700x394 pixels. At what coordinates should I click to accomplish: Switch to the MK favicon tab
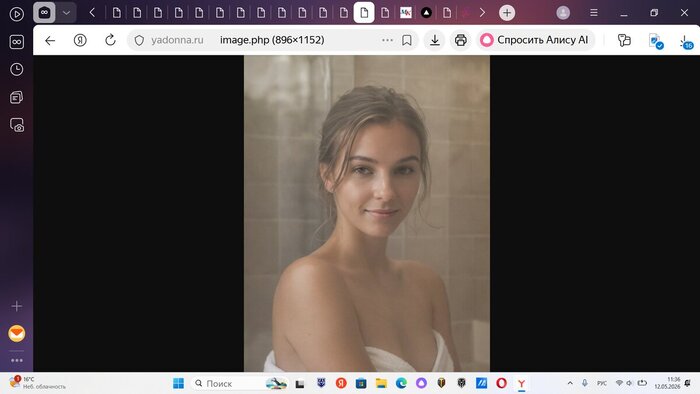406,13
